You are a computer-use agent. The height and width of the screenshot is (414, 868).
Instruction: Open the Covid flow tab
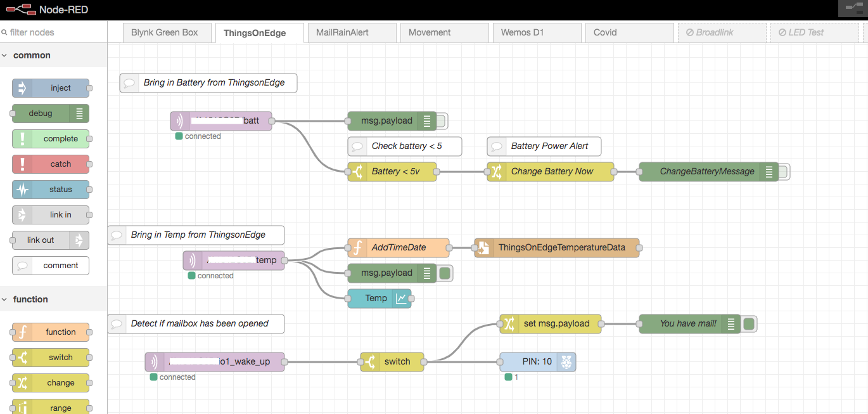click(x=605, y=32)
